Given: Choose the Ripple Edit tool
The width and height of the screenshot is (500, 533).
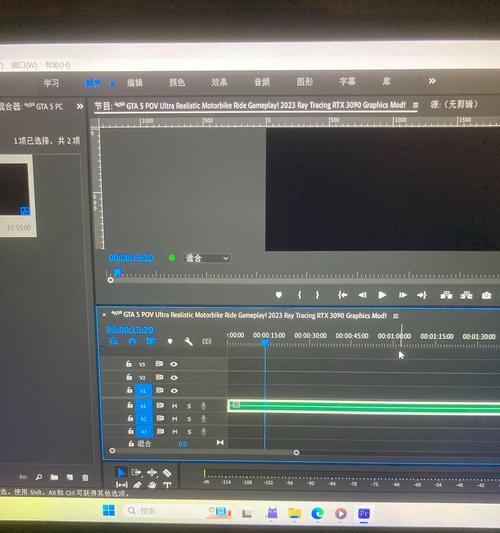Looking at the screenshot, I should coord(152,472).
